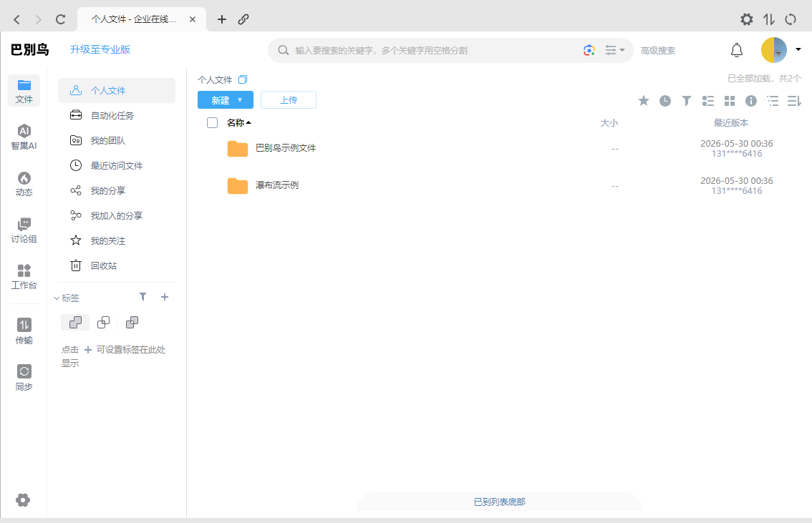This screenshot has width=812, height=523.
Task: Click the user avatar picture
Action: pos(773,50)
